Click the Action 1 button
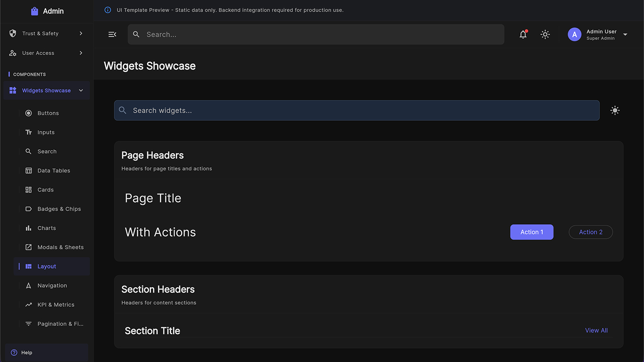 tap(532, 232)
